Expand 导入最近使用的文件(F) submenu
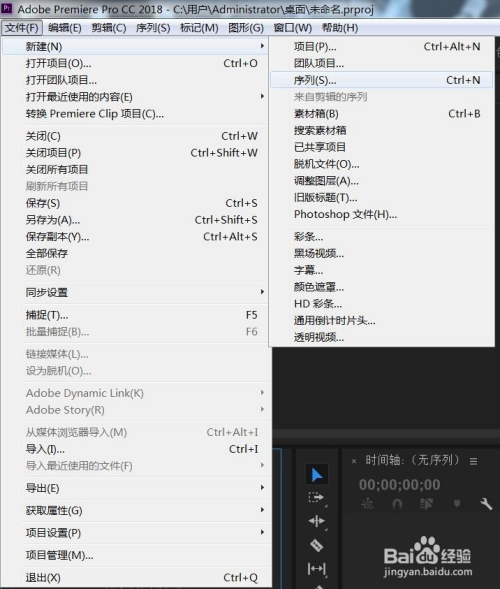 (x=135, y=466)
